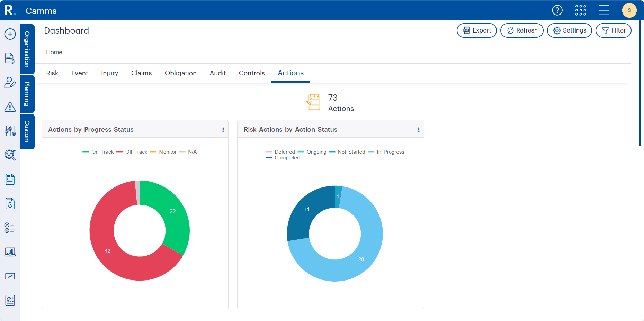This screenshot has height=321, width=644.
Task: Switch to the Injury tab
Action: [x=109, y=73]
